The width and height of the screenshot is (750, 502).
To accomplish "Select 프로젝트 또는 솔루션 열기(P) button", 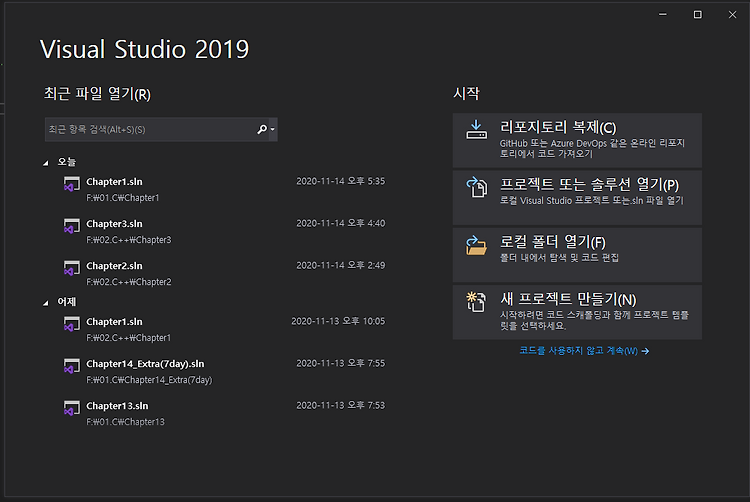I will (x=577, y=197).
